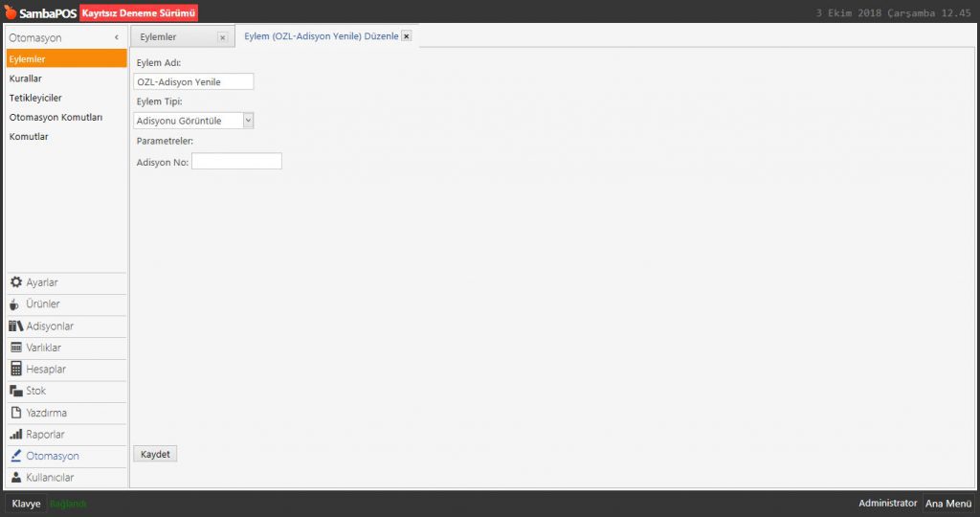
Task: Close the Eylem Düzenle tab
Action: 407,36
